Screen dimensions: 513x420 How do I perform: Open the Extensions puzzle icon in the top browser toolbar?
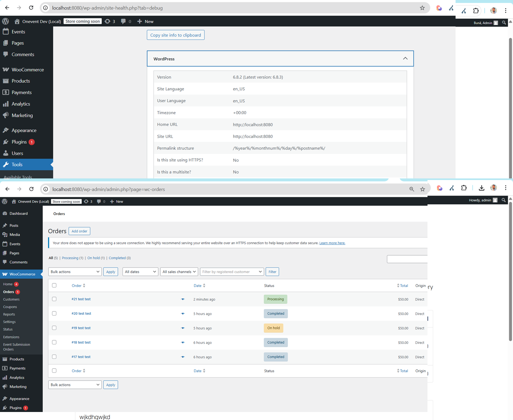click(x=476, y=11)
